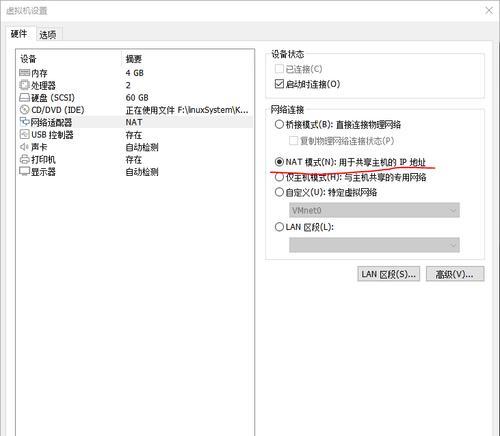Open the 高级(V)... advanced button
The height and width of the screenshot is (436, 500).
(455, 274)
